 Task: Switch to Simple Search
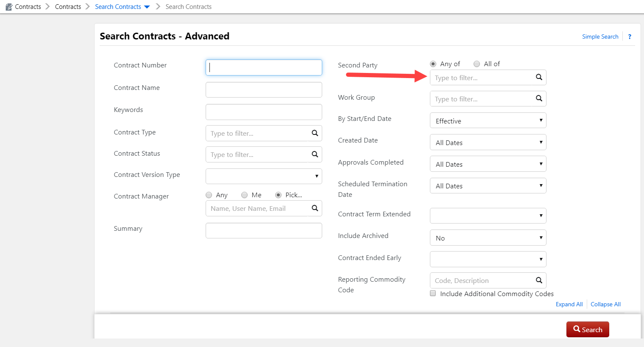[600, 36]
